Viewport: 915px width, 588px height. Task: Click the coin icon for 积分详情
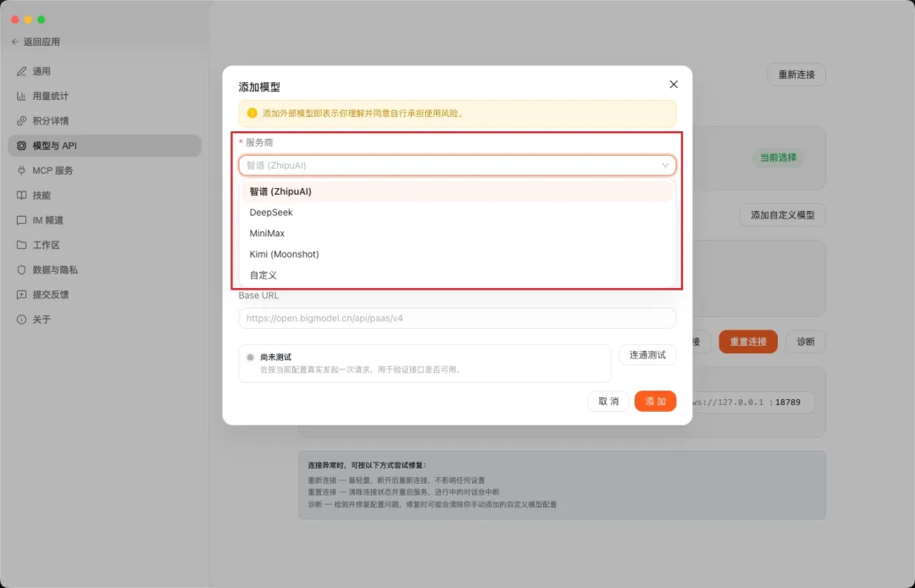(x=21, y=121)
